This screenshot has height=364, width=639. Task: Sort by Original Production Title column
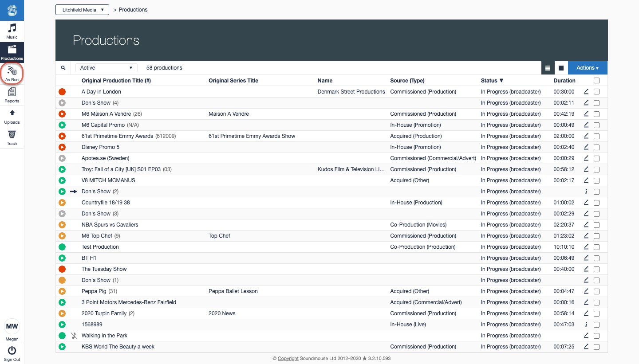tap(116, 81)
